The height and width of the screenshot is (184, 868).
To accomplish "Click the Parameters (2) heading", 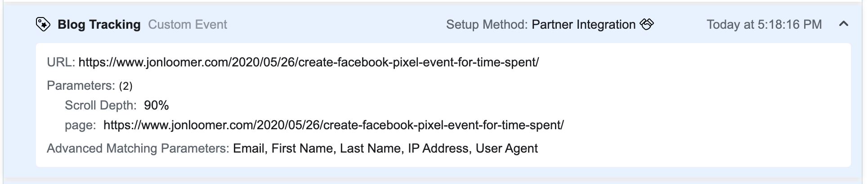I will (89, 85).
